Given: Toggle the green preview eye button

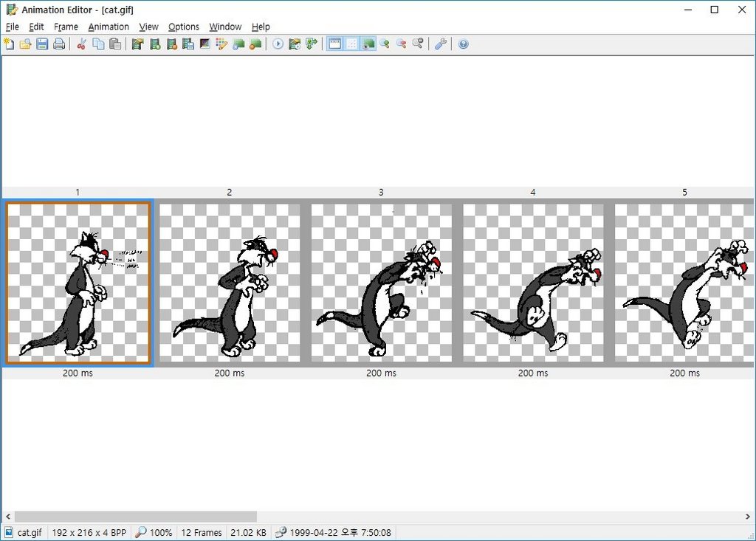Looking at the screenshot, I should click(x=368, y=44).
